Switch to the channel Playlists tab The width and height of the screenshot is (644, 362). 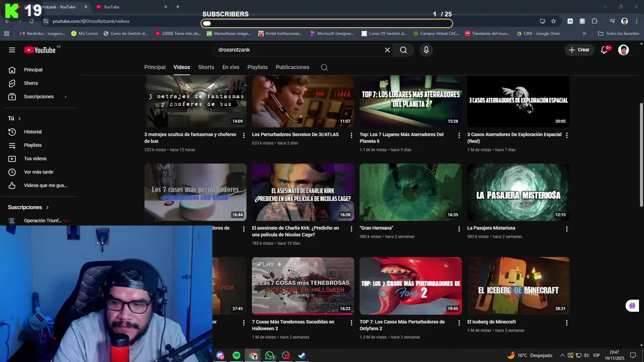coord(258,67)
